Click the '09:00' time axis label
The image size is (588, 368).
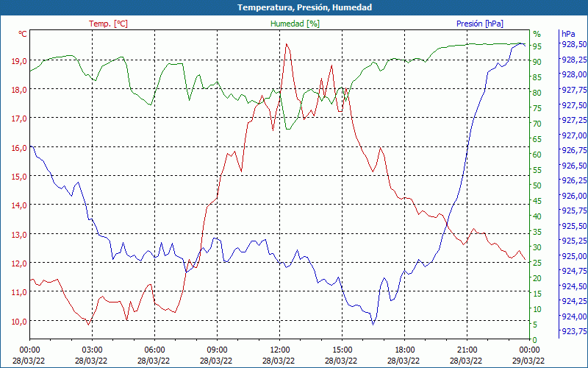click(217, 350)
